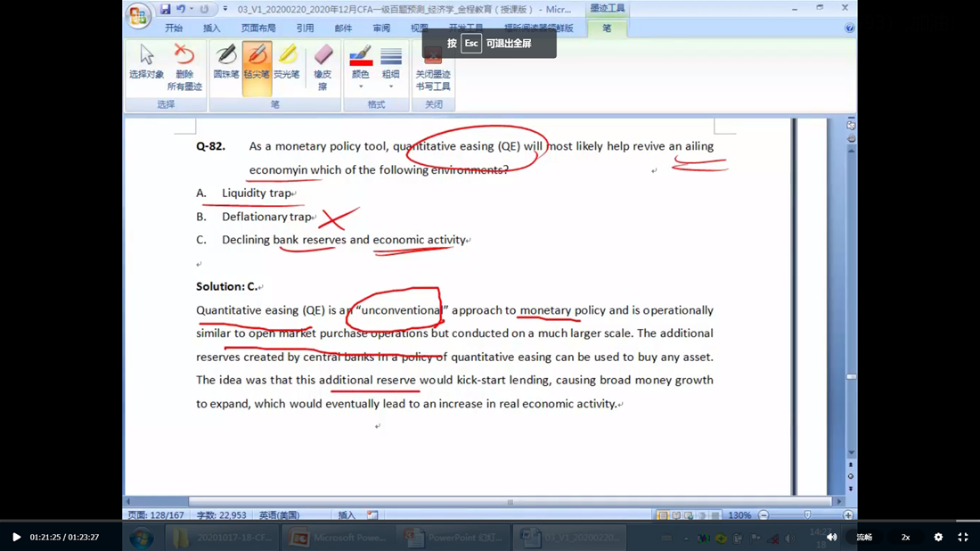Open the undo history dropdown arrow
Screen dimensions: 980x551
click(192, 9)
